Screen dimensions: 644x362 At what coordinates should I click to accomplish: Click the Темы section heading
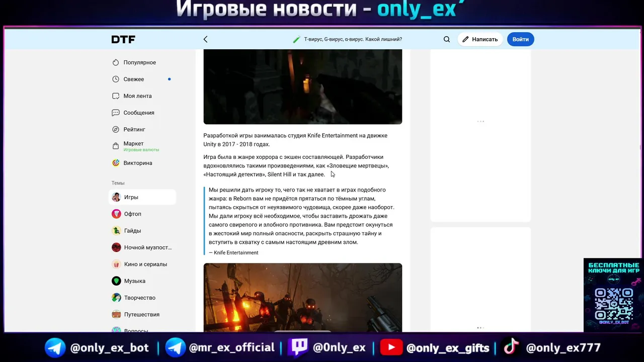(118, 183)
